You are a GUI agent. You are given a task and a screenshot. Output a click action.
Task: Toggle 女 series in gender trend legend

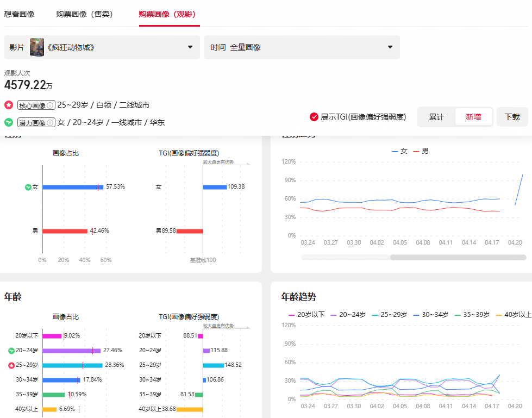[399, 151]
